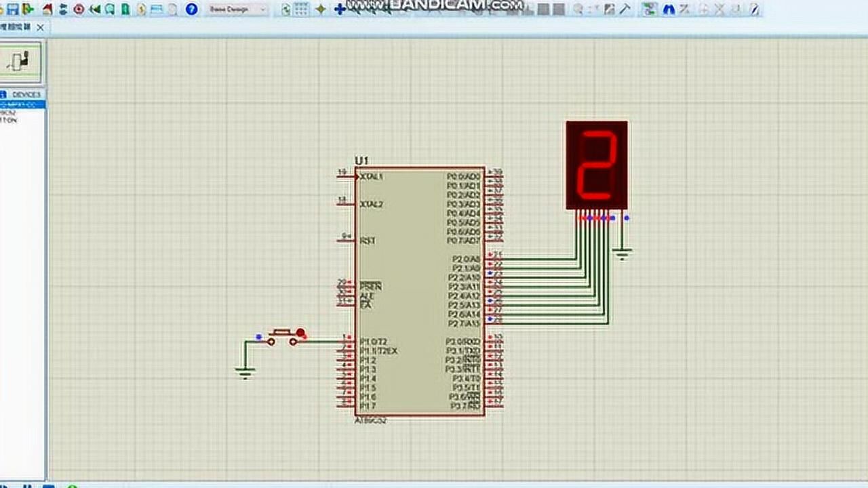Select the U1 microcontroller chip
The height and width of the screenshot is (488, 868).
tap(419, 291)
